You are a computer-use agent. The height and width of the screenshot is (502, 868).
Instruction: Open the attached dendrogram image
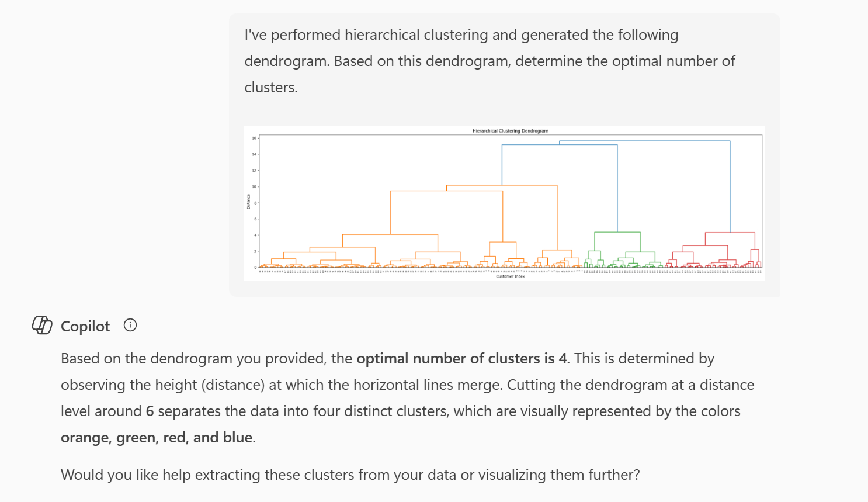click(504, 203)
